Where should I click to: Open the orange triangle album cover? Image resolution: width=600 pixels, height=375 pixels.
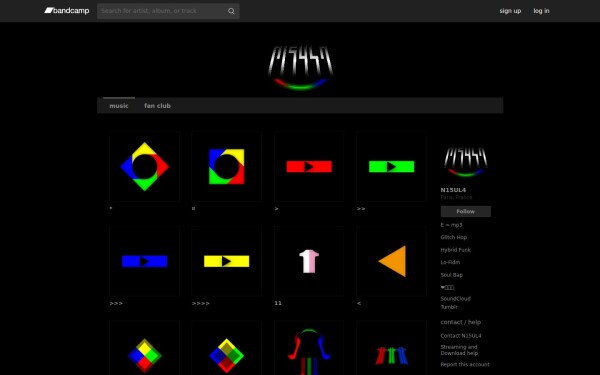[391, 261]
